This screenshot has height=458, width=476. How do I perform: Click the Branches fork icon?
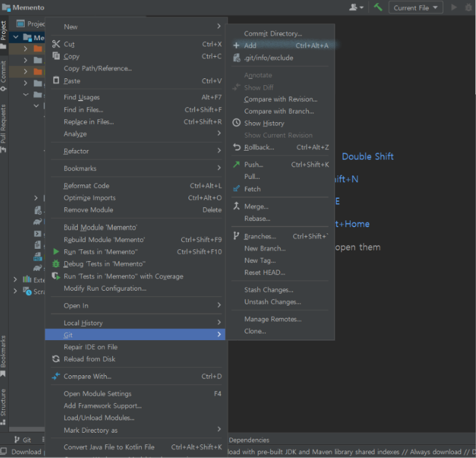[236, 236]
